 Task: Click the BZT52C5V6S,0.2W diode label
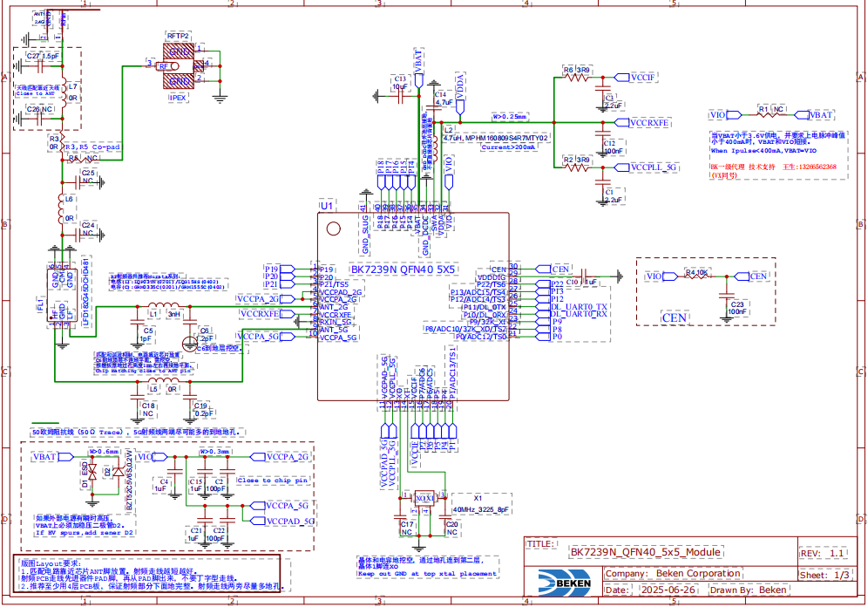tap(128, 481)
